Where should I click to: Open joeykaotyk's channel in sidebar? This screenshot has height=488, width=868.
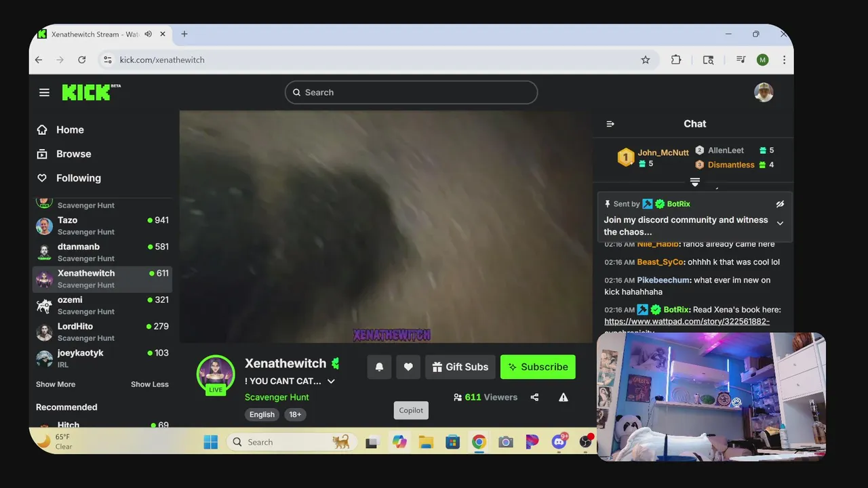pos(102,358)
